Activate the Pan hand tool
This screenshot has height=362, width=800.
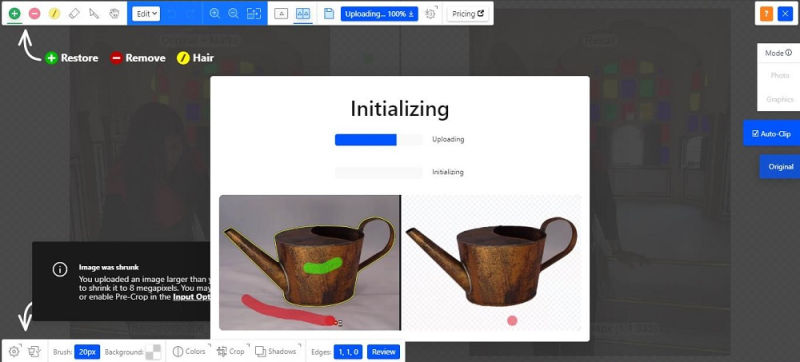point(114,14)
